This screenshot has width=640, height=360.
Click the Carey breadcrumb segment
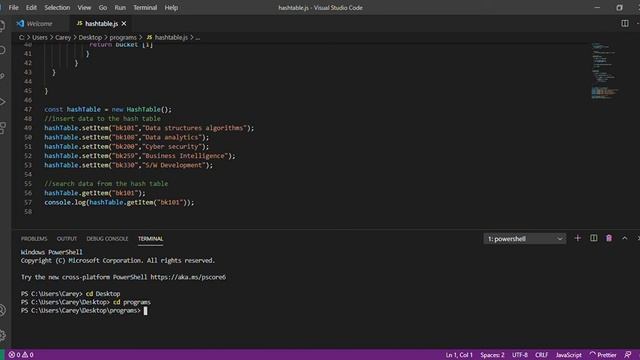coord(63,37)
